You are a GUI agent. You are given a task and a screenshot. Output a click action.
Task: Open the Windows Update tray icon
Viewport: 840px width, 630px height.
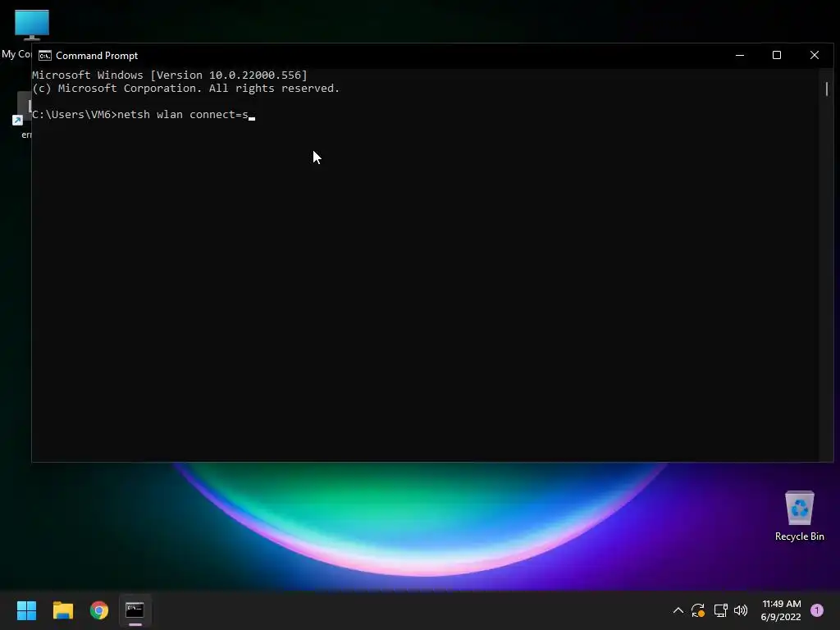coord(698,610)
